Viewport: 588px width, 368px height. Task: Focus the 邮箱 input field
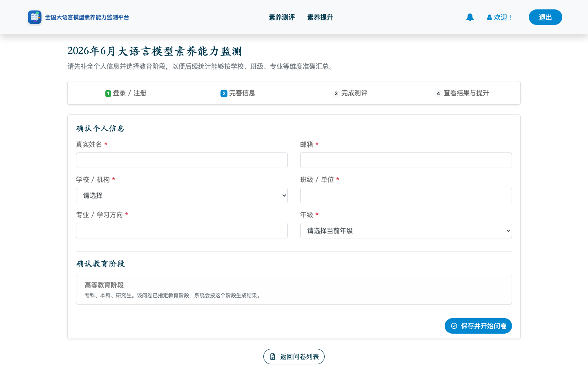[x=406, y=160]
